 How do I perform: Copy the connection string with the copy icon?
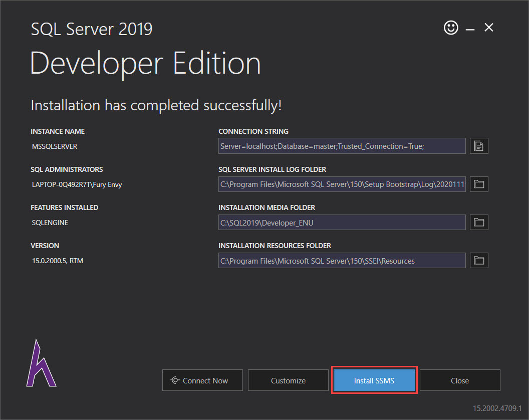pyautogui.click(x=479, y=146)
